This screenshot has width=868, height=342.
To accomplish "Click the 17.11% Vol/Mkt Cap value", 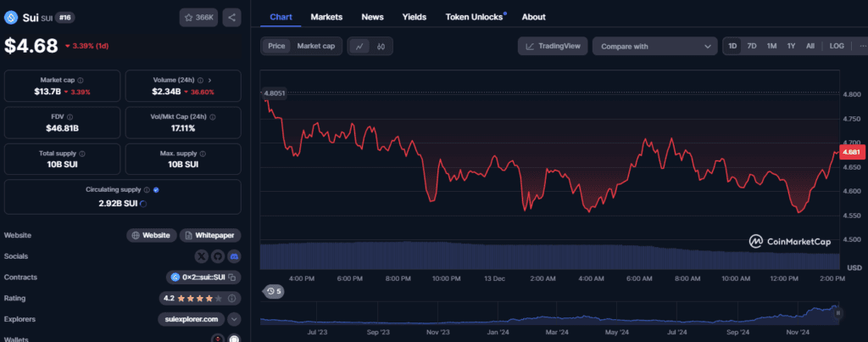I will click(x=183, y=128).
